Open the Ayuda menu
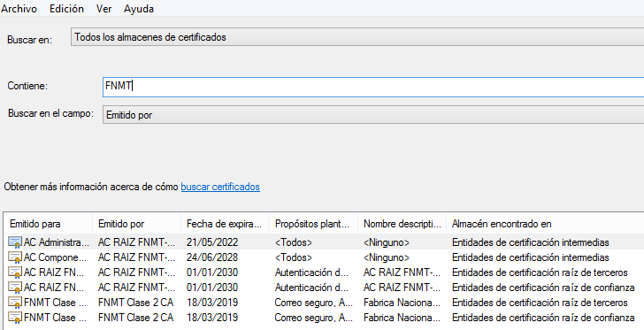644x330 pixels. point(139,9)
